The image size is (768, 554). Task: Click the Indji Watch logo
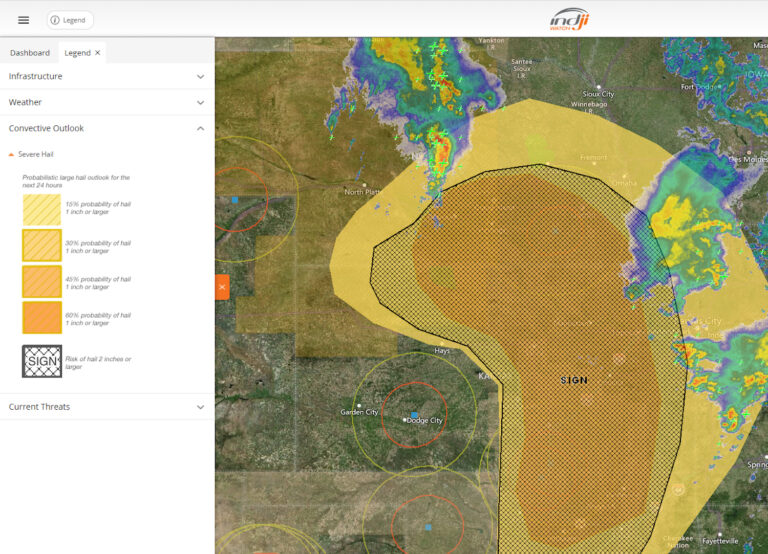(x=569, y=19)
